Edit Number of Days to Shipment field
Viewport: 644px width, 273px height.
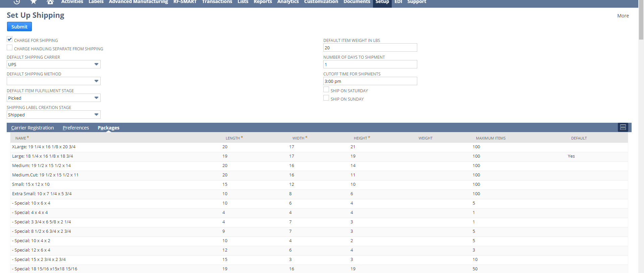click(x=370, y=64)
